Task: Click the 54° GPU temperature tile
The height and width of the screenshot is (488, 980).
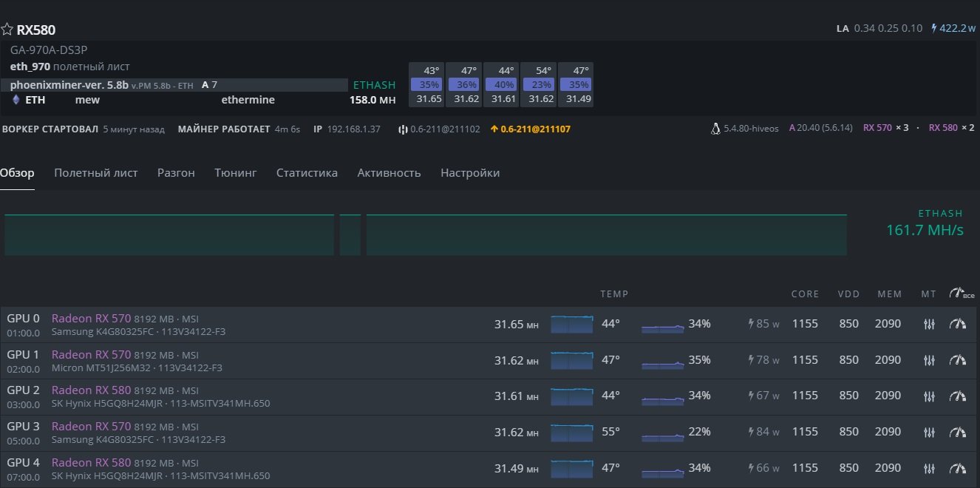Action: [537, 84]
